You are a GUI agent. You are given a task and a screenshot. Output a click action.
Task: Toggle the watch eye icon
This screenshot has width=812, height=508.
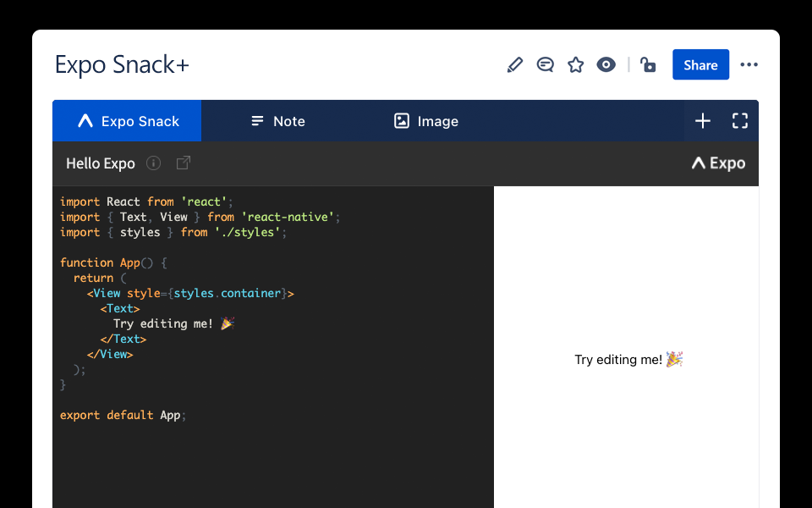606,65
